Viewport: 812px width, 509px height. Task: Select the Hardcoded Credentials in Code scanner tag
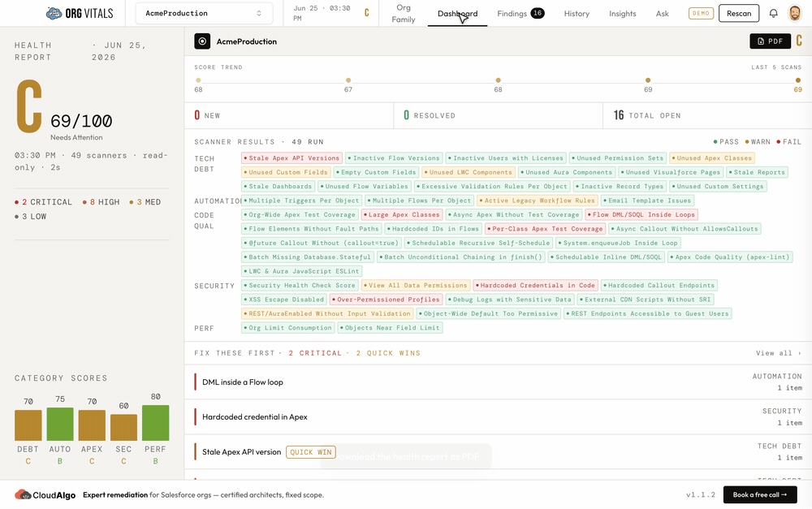[536, 285]
